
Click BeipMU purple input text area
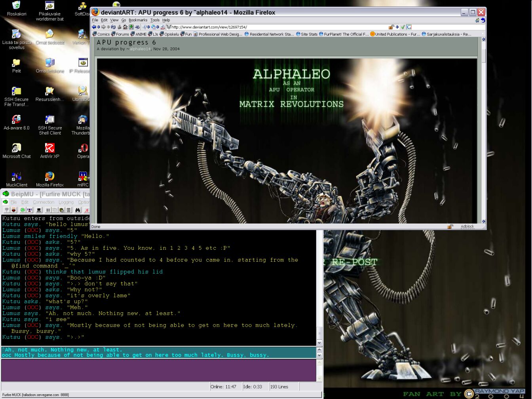tap(158, 370)
